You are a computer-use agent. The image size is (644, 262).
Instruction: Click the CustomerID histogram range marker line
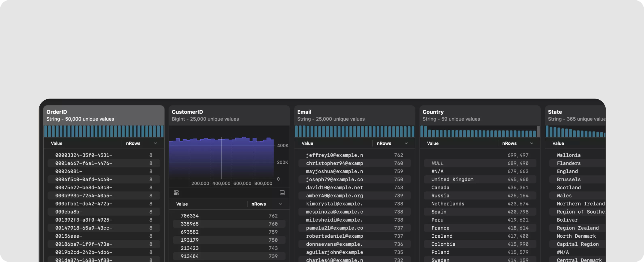point(222,158)
